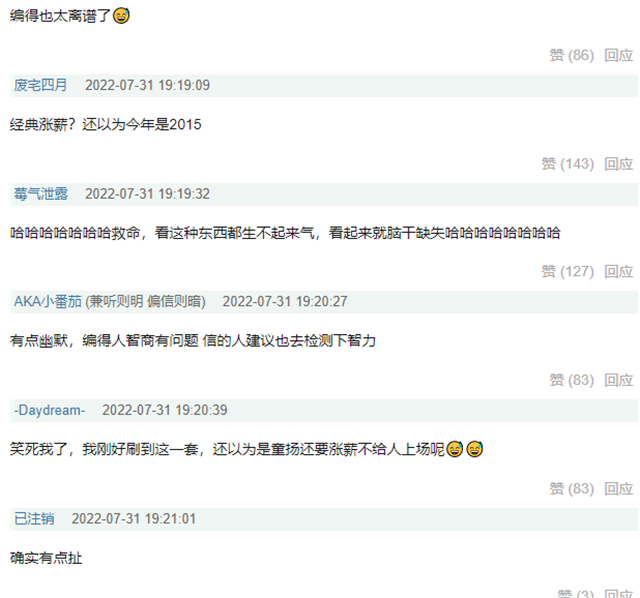The height and width of the screenshot is (598, 640).
Task: Click second laughing emoji in -Daydream- comment
Action: pyautogui.click(x=474, y=449)
